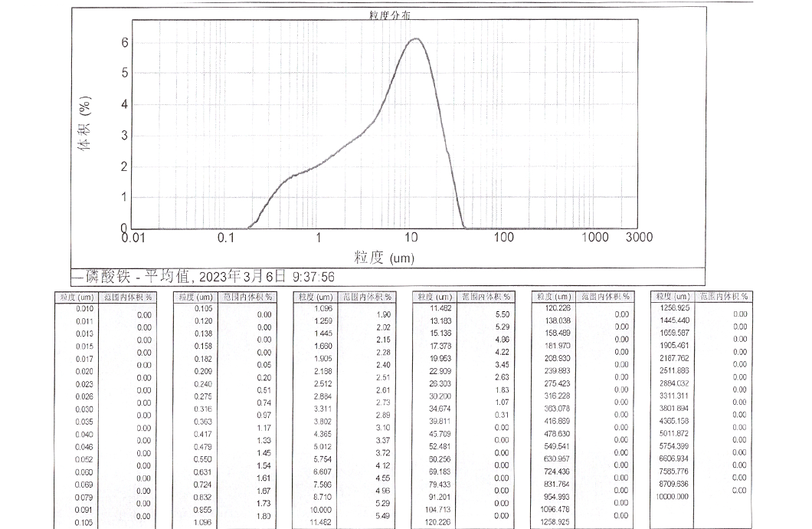Click the chart title 粒度分布
The height and width of the screenshot is (529, 812).
click(390, 15)
